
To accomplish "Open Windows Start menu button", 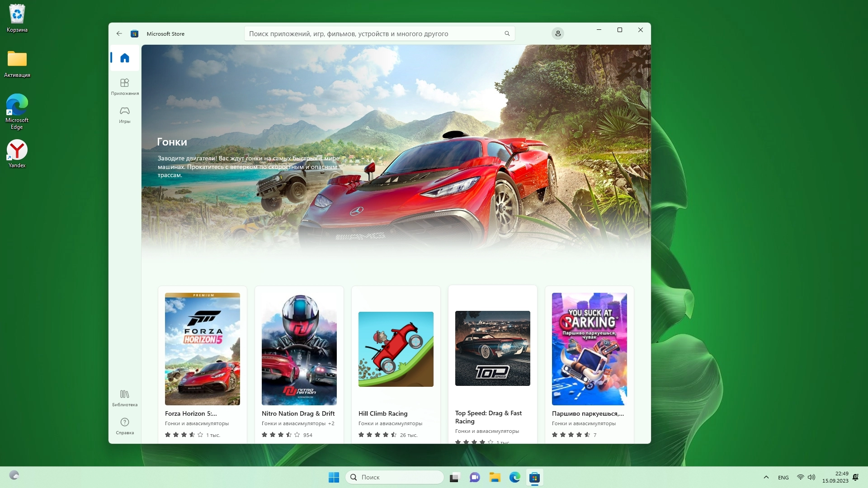I will tap(334, 477).
